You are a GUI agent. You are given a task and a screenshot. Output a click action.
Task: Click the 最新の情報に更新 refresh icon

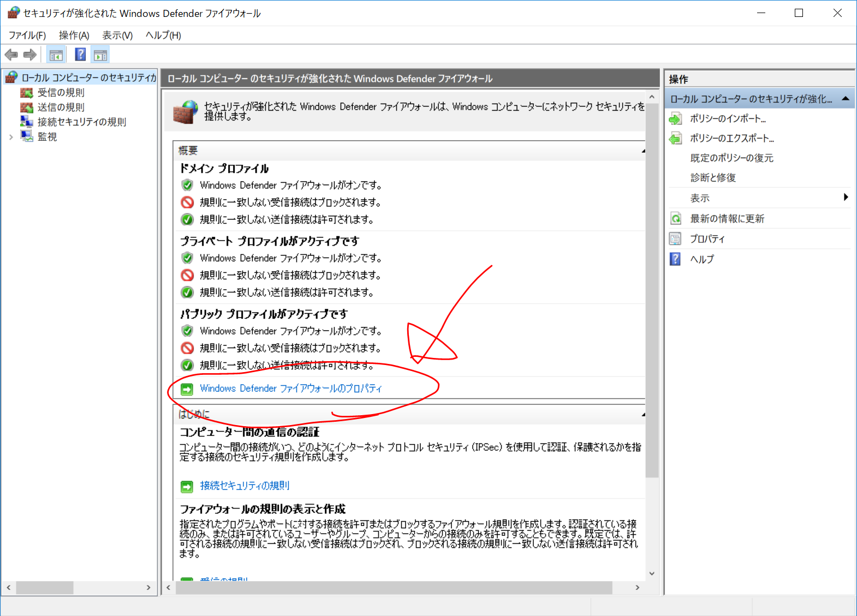point(676,219)
